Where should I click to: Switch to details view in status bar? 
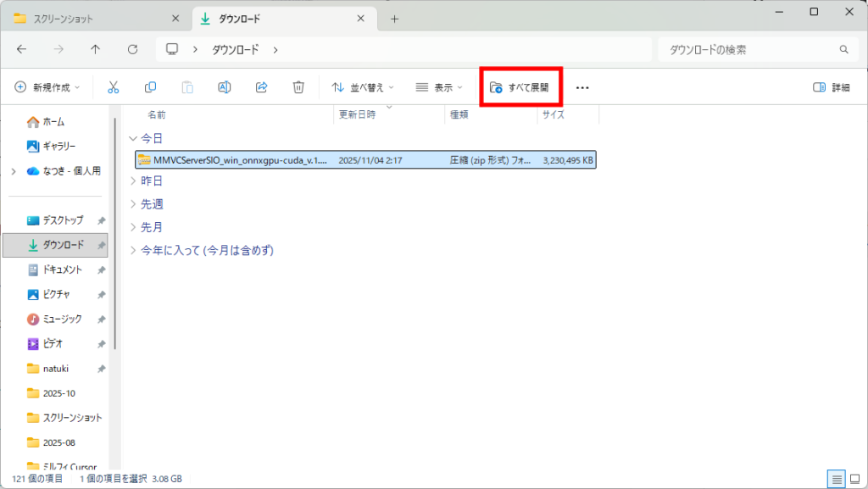pyautogui.click(x=837, y=479)
